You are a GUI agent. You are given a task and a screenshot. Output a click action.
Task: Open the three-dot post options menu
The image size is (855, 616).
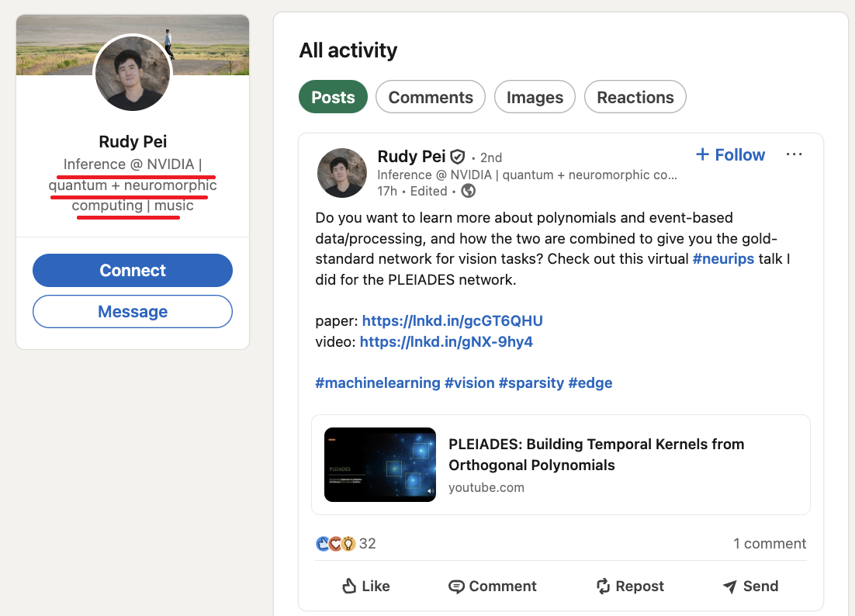794,154
